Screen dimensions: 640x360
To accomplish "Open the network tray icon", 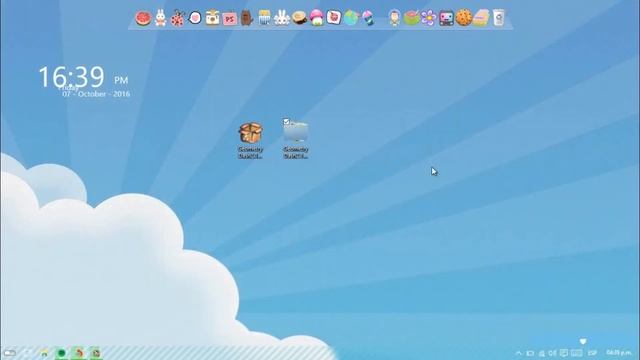I will [x=542, y=353].
